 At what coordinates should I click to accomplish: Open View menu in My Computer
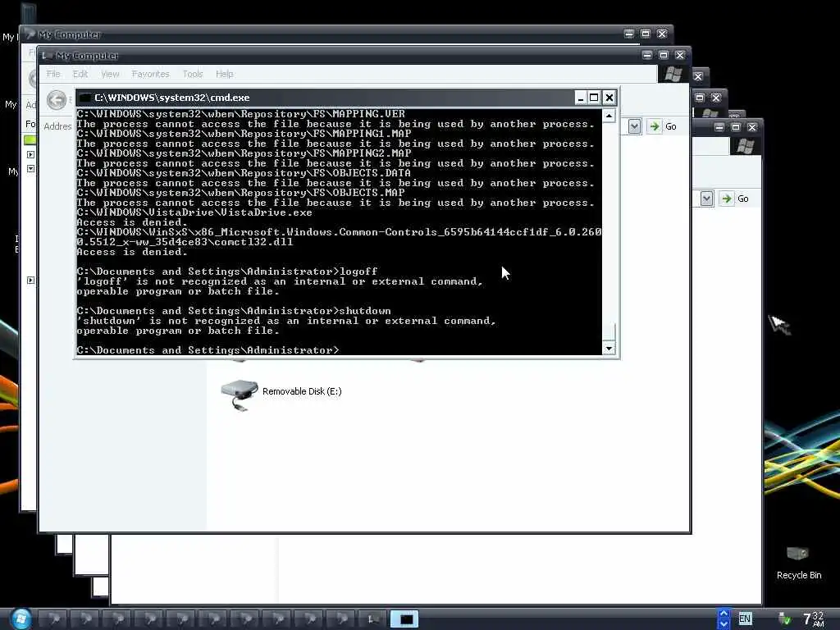click(110, 74)
